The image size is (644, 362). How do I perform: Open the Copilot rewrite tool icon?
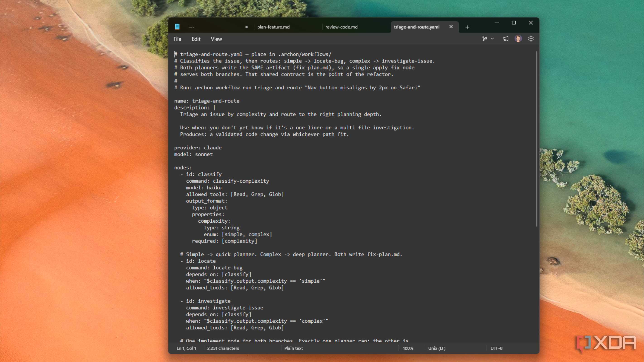pyautogui.click(x=484, y=39)
